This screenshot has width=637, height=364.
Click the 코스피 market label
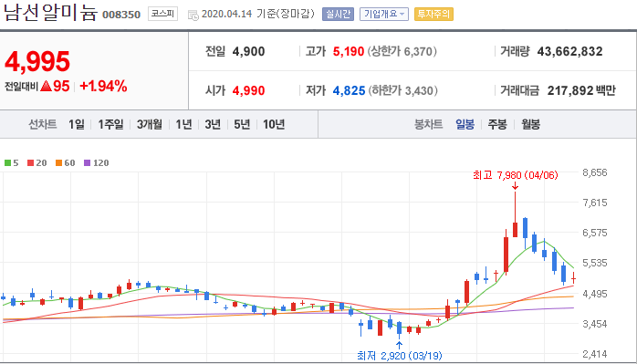pyautogui.click(x=162, y=14)
